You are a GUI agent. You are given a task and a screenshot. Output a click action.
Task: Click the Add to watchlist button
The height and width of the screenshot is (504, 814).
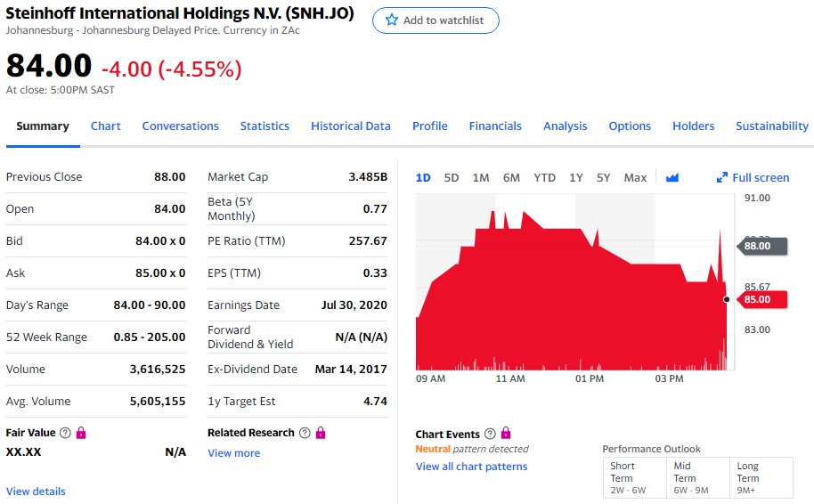pyautogui.click(x=435, y=20)
